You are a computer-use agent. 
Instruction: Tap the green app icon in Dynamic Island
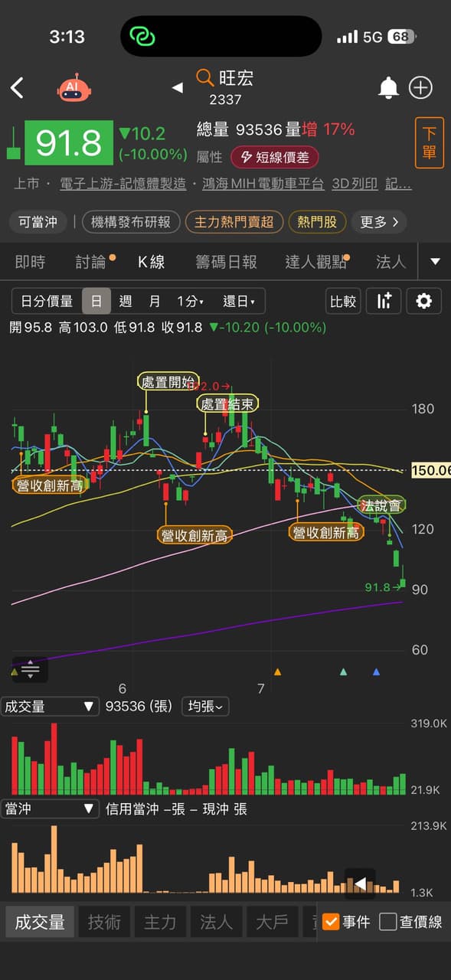(x=142, y=36)
